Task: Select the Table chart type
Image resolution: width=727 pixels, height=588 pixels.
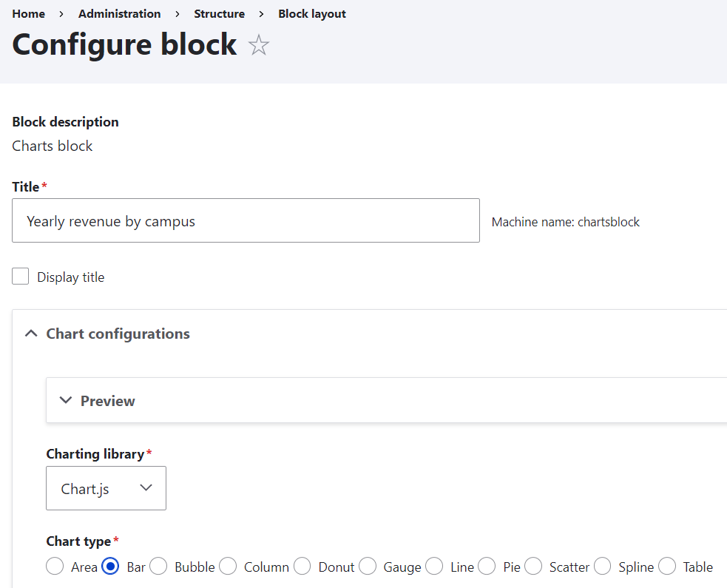Action: [x=666, y=566]
